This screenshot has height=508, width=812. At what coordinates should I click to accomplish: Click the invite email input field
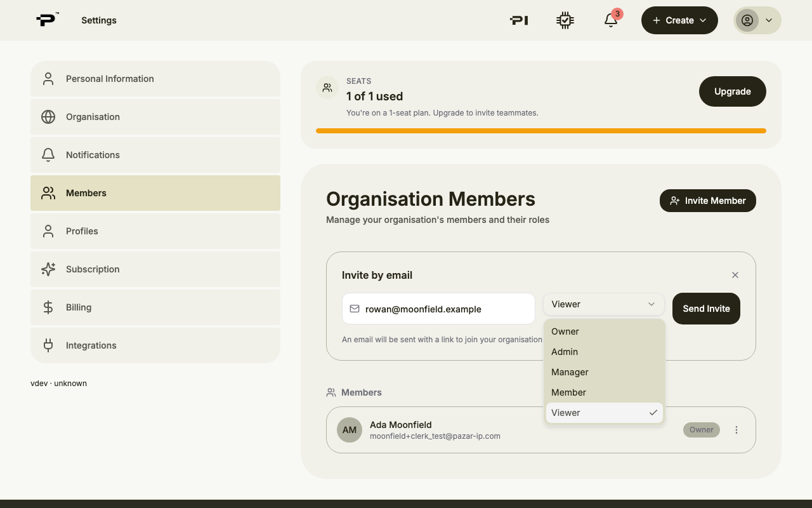[438, 309]
